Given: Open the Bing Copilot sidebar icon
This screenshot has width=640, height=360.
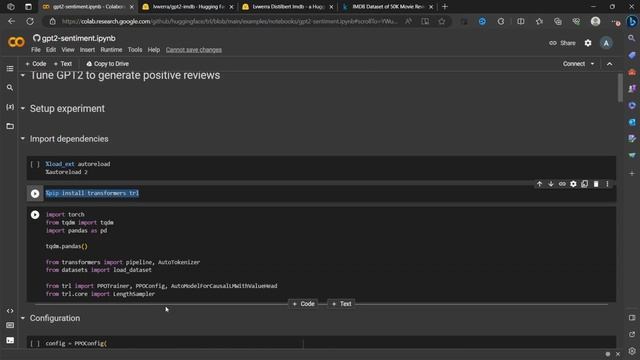Looking at the screenshot, I should tap(632, 21).
